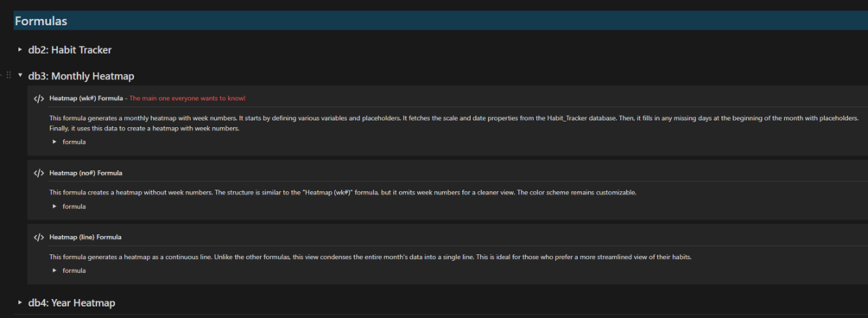Select the db2: Habit Tracker heading text
The image size is (868, 318).
pyautogui.click(x=70, y=50)
